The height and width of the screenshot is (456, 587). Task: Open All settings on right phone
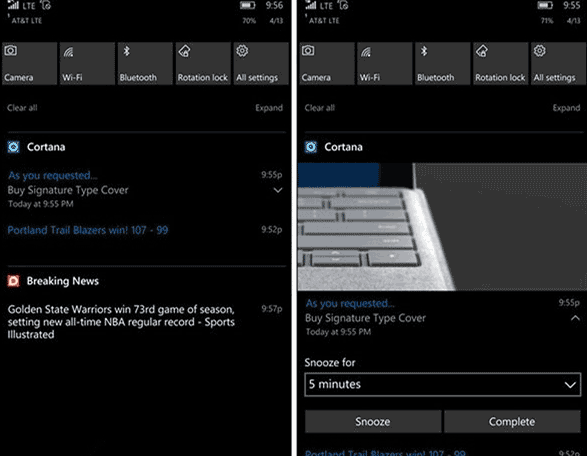[x=558, y=63]
